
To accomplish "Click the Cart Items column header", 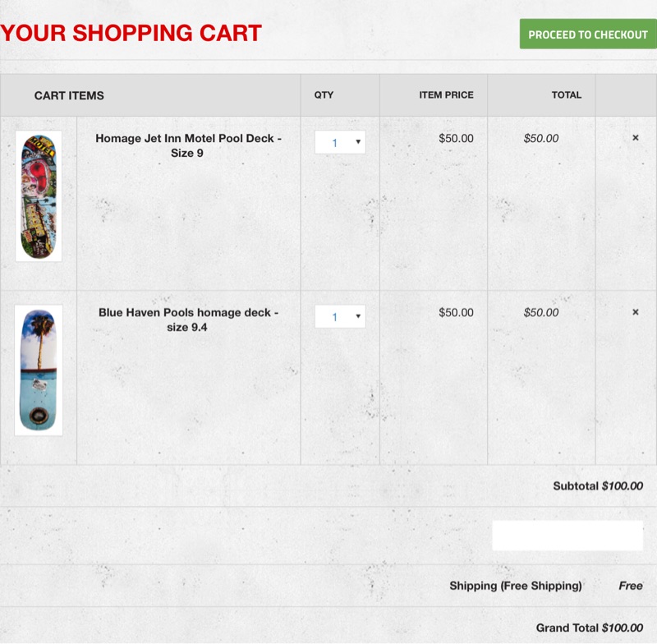I will [69, 95].
